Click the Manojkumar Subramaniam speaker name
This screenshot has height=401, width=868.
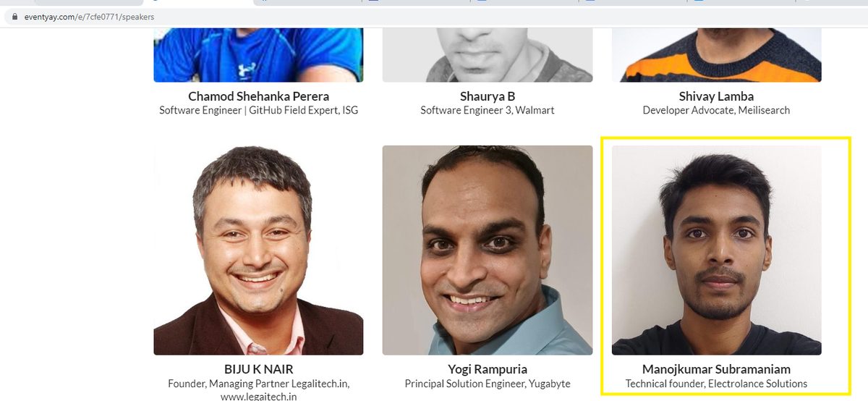pos(717,369)
